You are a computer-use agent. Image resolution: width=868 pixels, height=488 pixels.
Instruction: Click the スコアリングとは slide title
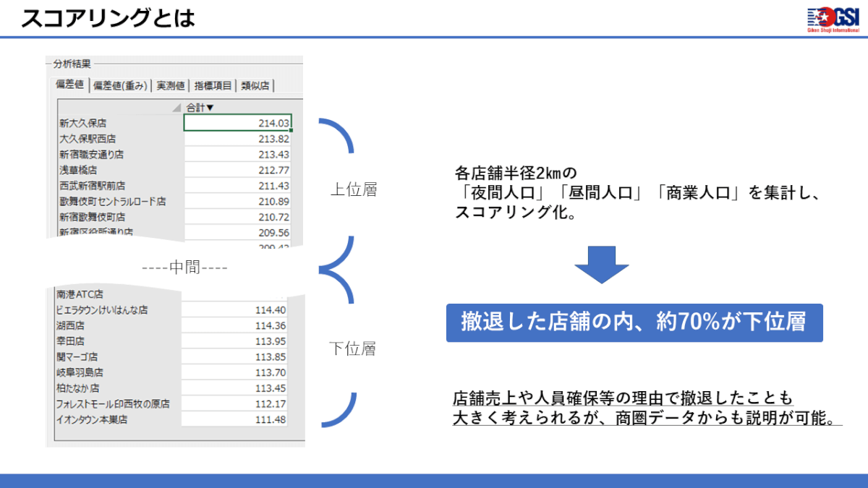click(109, 17)
